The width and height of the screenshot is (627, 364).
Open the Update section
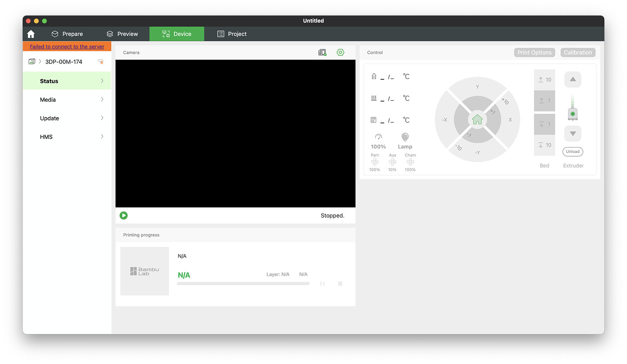[67, 118]
